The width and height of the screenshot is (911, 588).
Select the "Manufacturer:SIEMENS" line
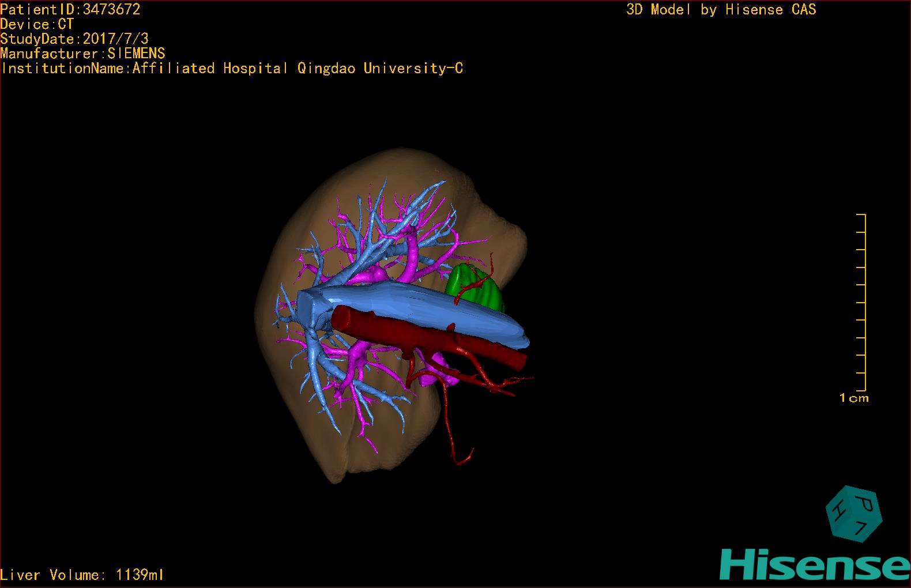[83, 54]
